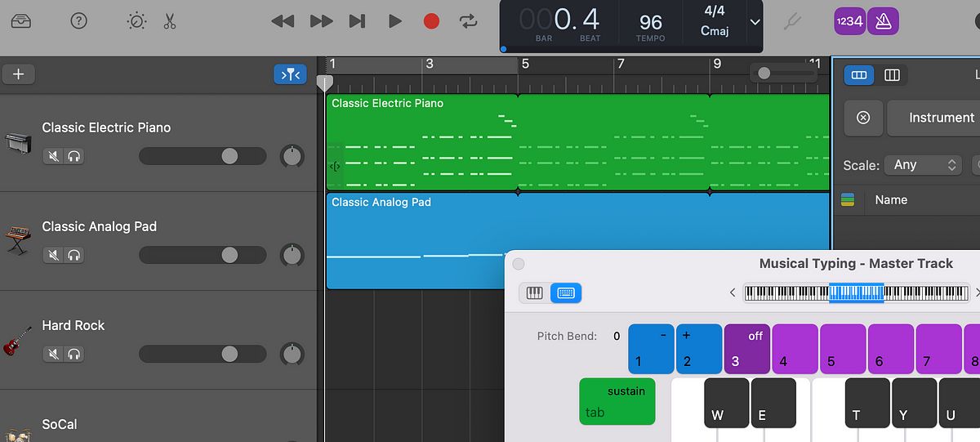This screenshot has height=442, width=980.
Task: Adjust horizontal zoom slider
Action: (x=782, y=74)
